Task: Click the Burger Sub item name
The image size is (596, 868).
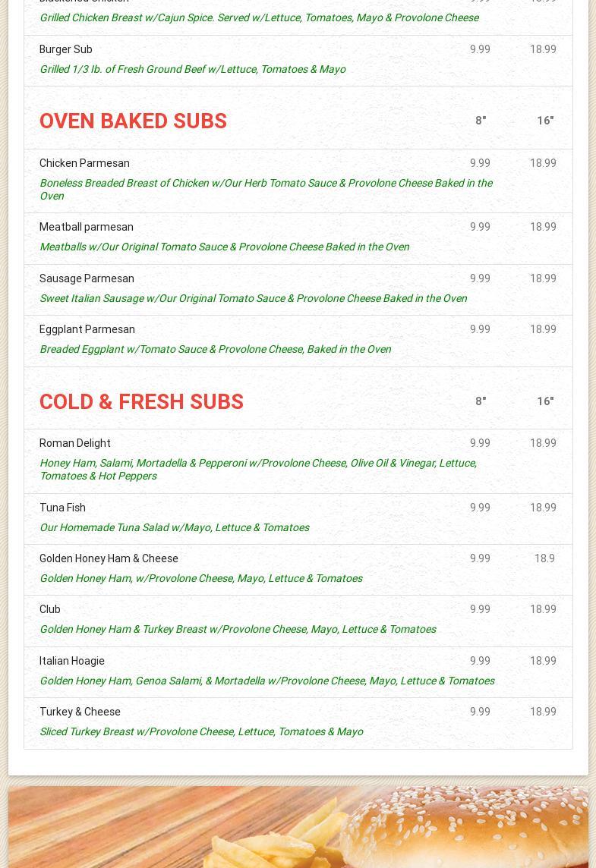Action: (65, 49)
